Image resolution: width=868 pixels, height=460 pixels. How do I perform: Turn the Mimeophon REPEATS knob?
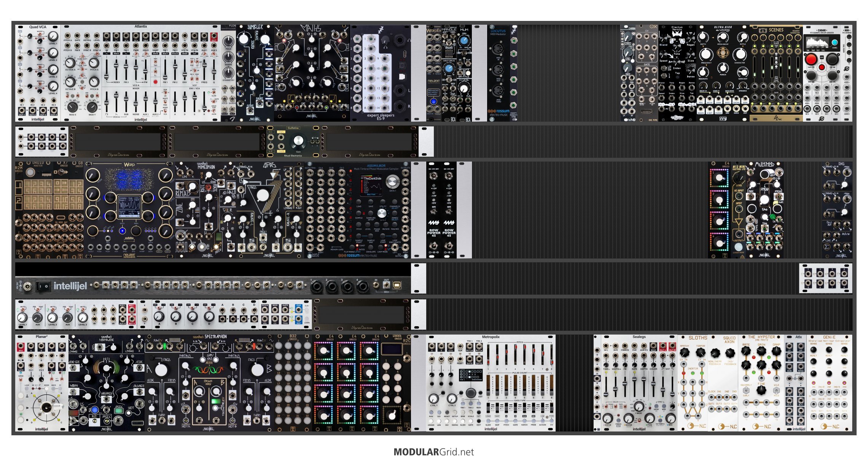(x=193, y=187)
